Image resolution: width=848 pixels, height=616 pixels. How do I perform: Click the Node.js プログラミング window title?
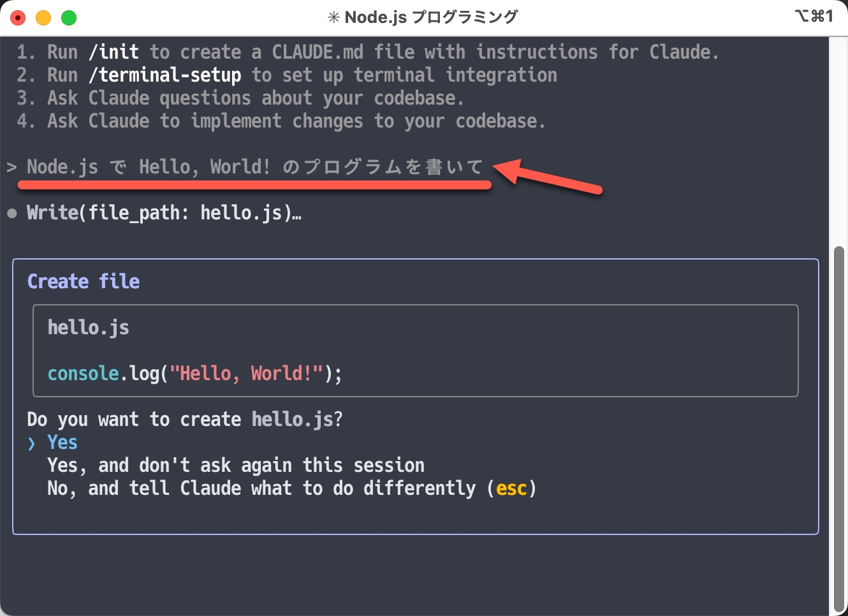pyautogui.click(x=431, y=17)
